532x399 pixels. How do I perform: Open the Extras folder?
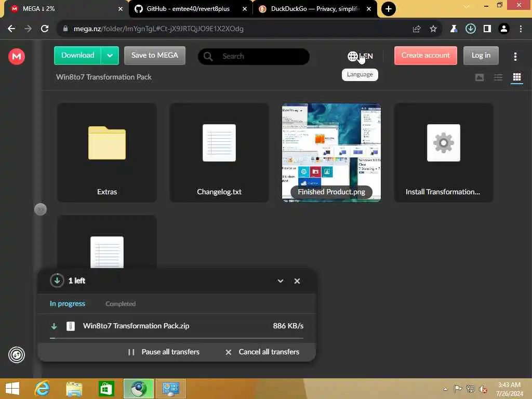point(107,153)
